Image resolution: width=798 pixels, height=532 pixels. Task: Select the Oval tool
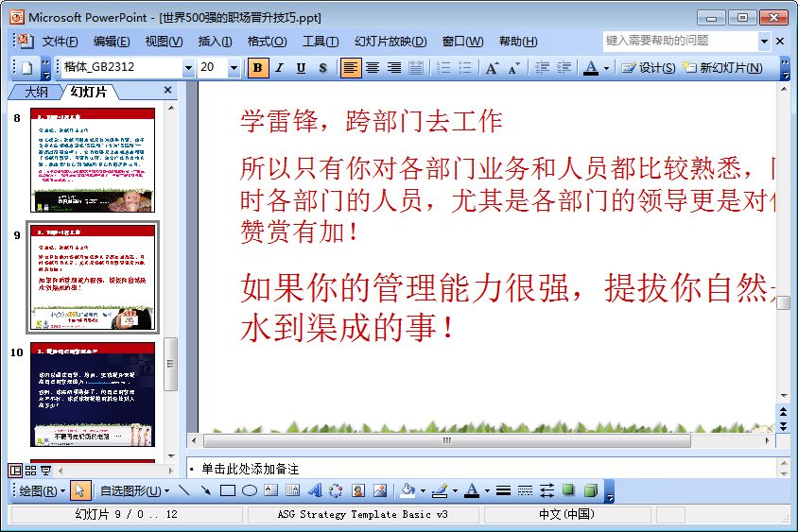(250, 490)
